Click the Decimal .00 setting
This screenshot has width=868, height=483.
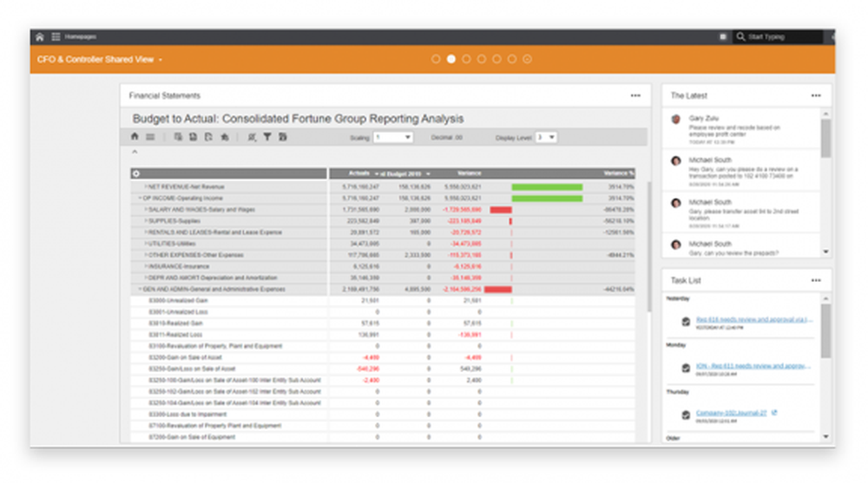(x=447, y=137)
